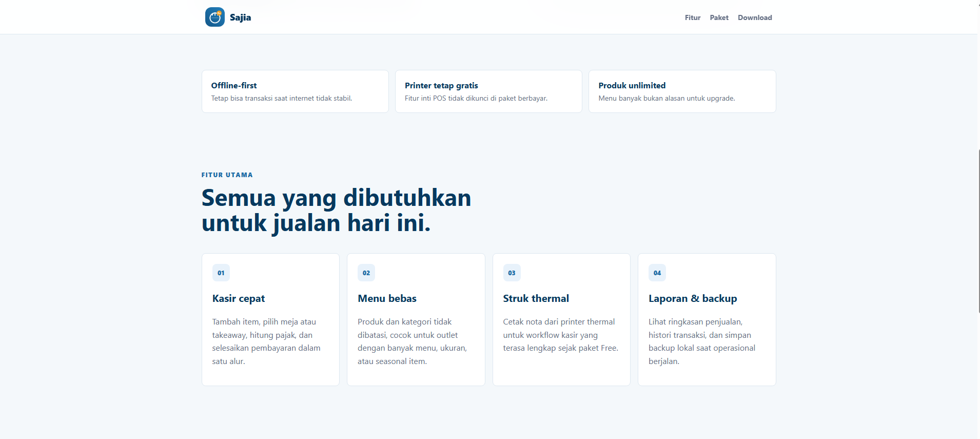Go to the Download nav link
Screen dimensions: 980x439
pyautogui.click(x=755, y=17)
